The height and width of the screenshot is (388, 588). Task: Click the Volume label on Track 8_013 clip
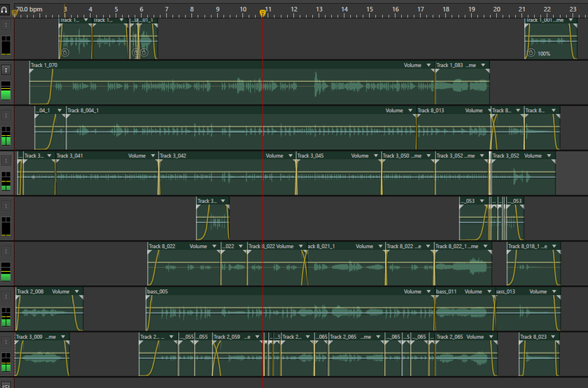click(x=474, y=111)
